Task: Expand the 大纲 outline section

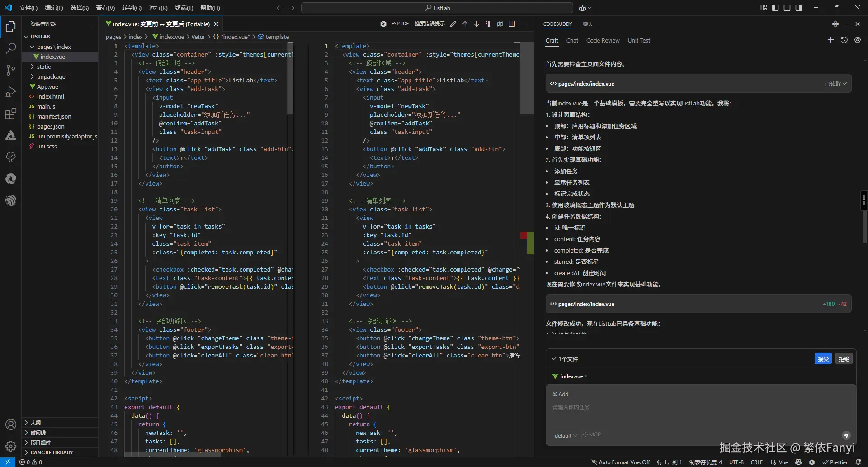Action: click(x=60, y=423)
